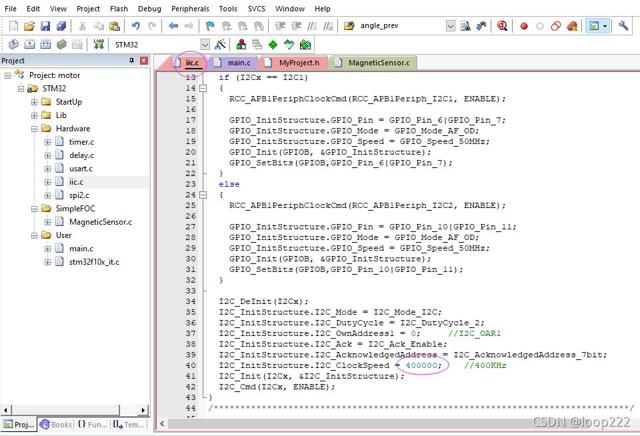Collapse the User folder
The image size is (640, 436).
pos(34,236)
